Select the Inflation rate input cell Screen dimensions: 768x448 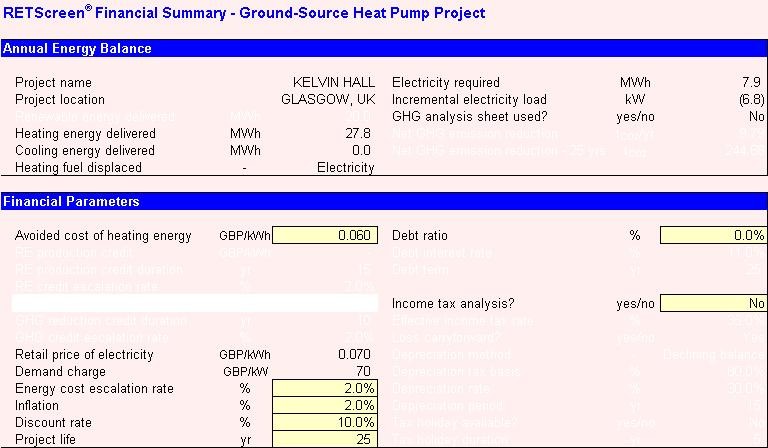[325, 406]
